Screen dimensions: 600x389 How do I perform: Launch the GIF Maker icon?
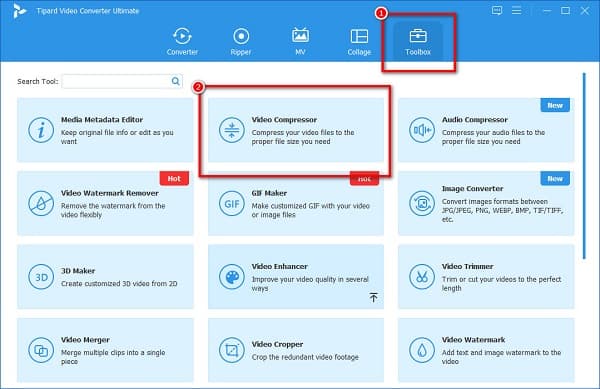[232, 203]
